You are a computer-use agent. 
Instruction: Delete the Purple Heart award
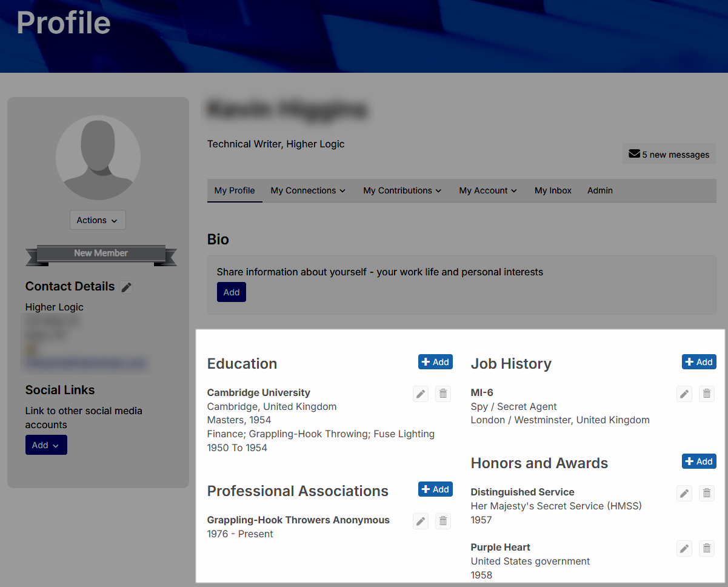(706, 548)
